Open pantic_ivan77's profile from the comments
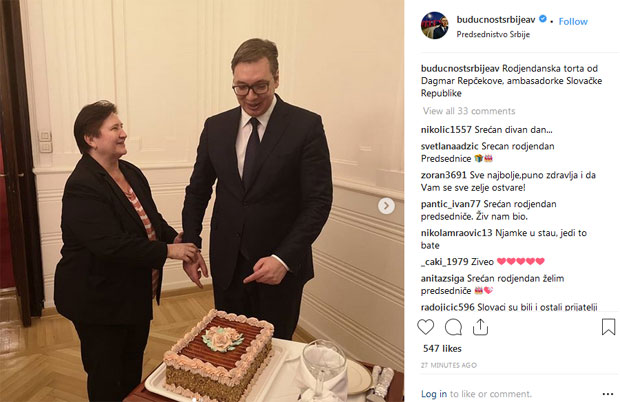 (x=451, y=204)
